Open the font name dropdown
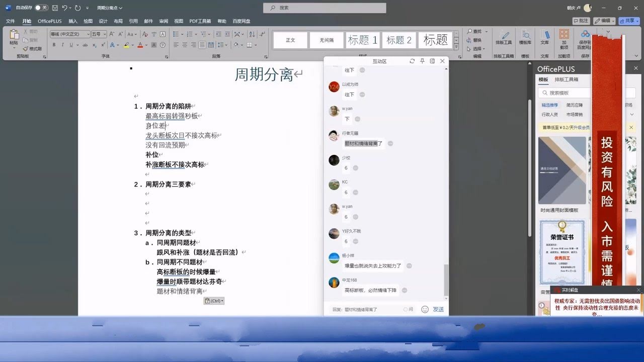The width and height of the screenshot is (644, 362). (88, 34)
